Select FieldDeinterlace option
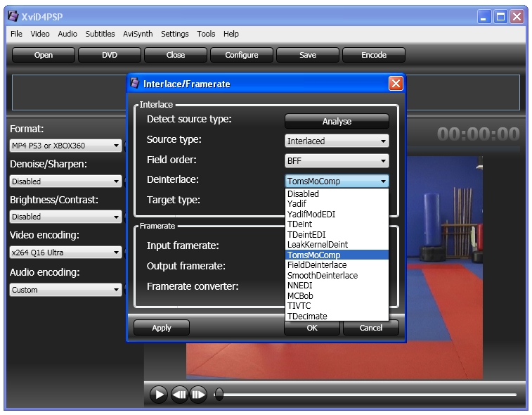This screenshot has height=415, width=532. click(x=337, y=265)
